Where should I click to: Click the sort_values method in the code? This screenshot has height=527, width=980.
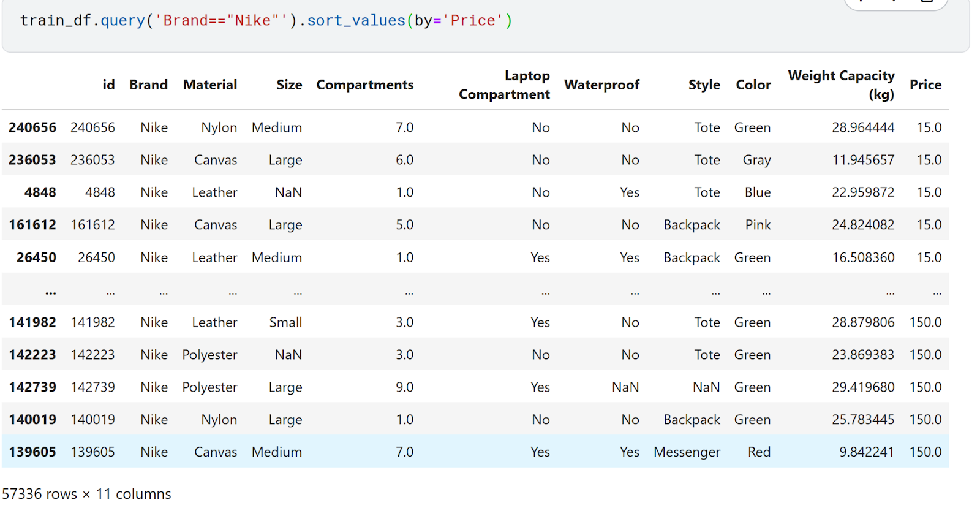(356, 21)
